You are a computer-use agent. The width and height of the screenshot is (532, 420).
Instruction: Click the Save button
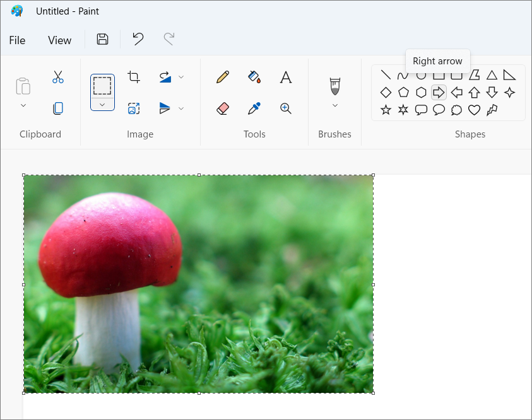102,39
